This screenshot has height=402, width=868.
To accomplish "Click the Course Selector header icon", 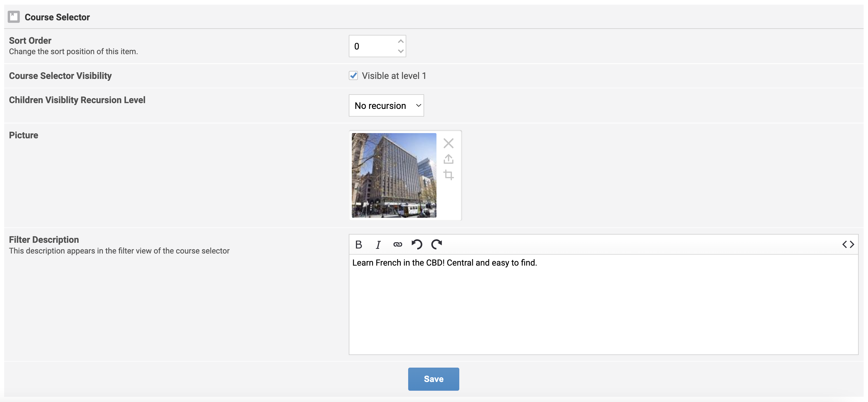I will pos(14,17).
